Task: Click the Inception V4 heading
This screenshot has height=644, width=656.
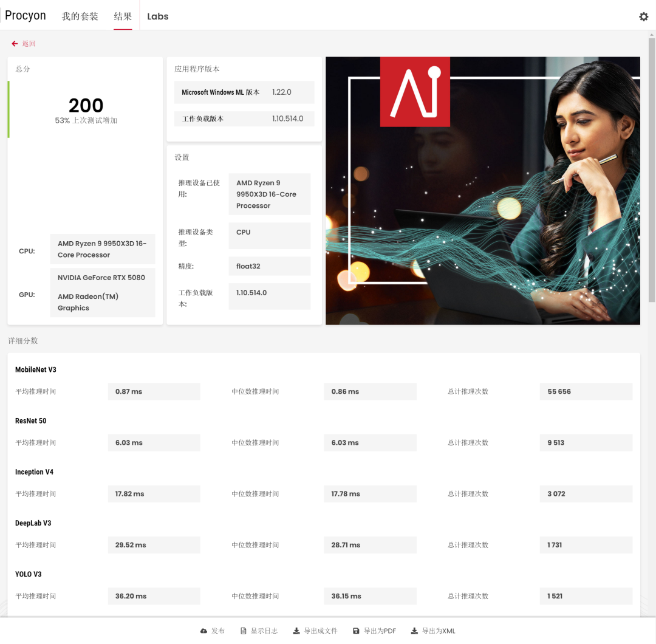Action: click(34, 471)
